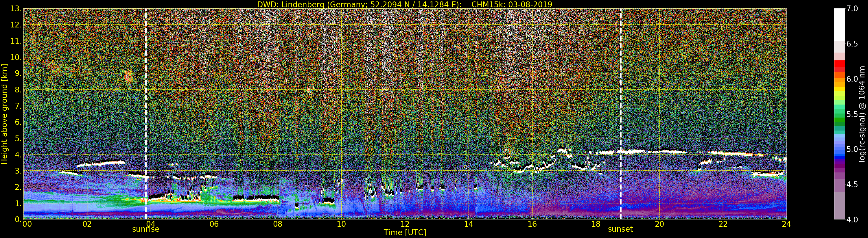Viewport: 868px width, 238px height.
Task: Click the '8.' height axis tick label
Action: click(x=18, y=90)
